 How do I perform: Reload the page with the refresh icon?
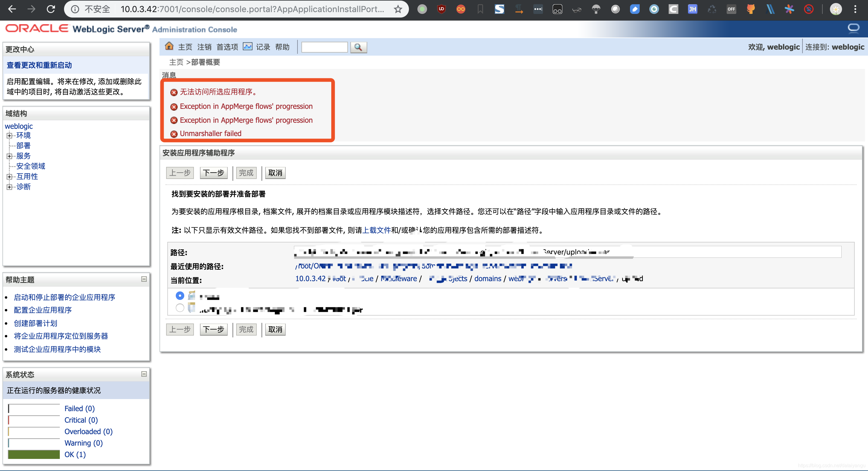pyautogui.click(x=51, y=9)
